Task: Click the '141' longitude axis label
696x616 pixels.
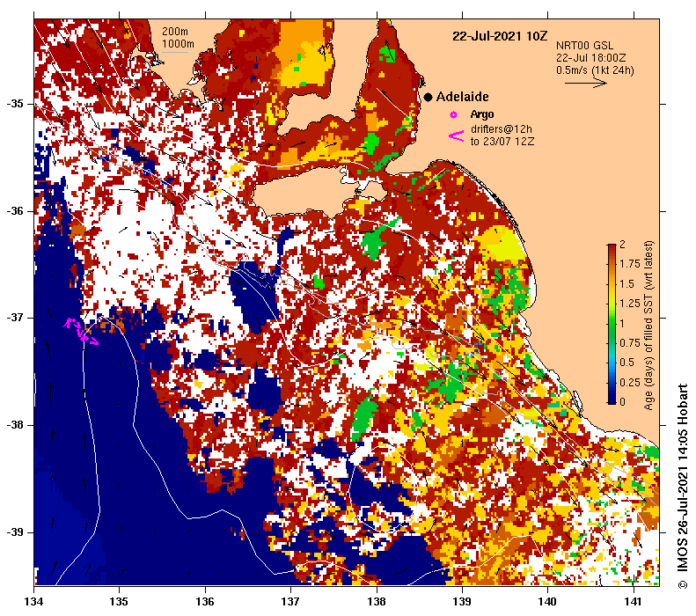Action: 633,601
